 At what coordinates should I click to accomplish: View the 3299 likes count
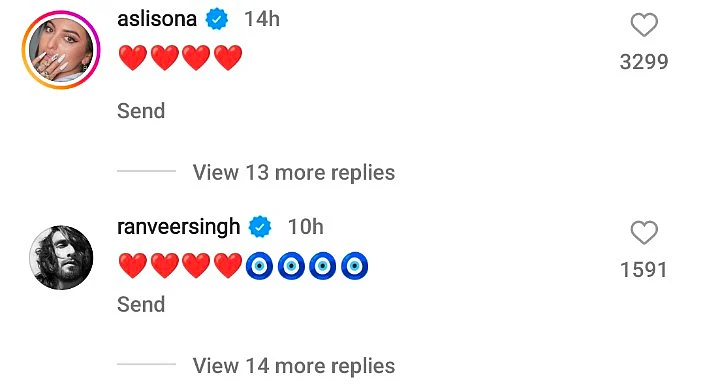pos(644,62)
